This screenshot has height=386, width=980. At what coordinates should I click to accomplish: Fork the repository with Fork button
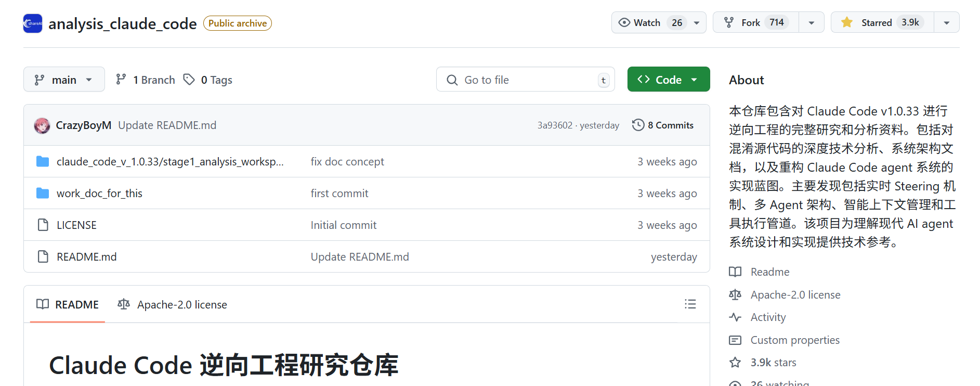click(x=756, y=22)
